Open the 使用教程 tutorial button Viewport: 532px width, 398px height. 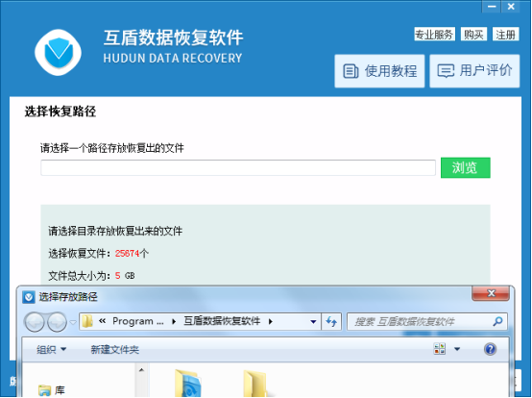379,71
